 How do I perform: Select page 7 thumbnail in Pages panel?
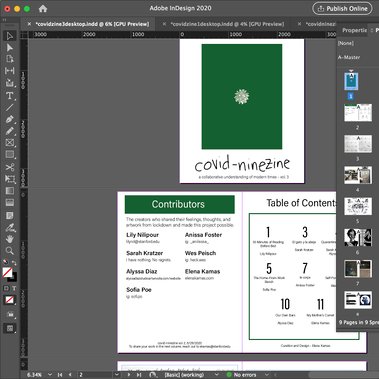click(358, 268)
